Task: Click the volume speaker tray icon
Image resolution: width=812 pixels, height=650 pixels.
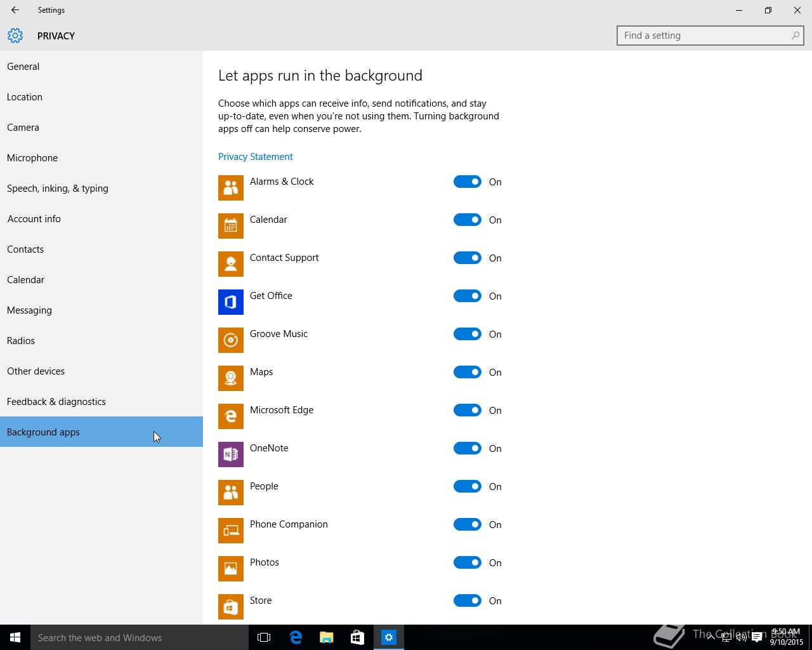Action: click(741, 637)
